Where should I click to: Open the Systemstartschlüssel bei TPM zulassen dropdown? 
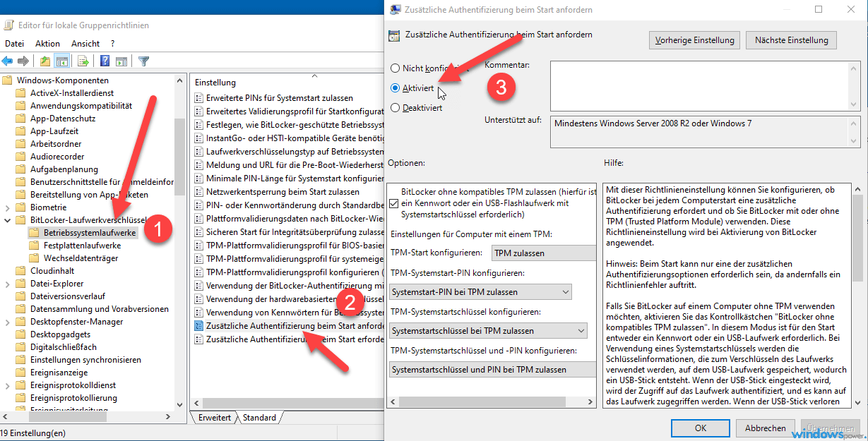click(x=488, y=330)
